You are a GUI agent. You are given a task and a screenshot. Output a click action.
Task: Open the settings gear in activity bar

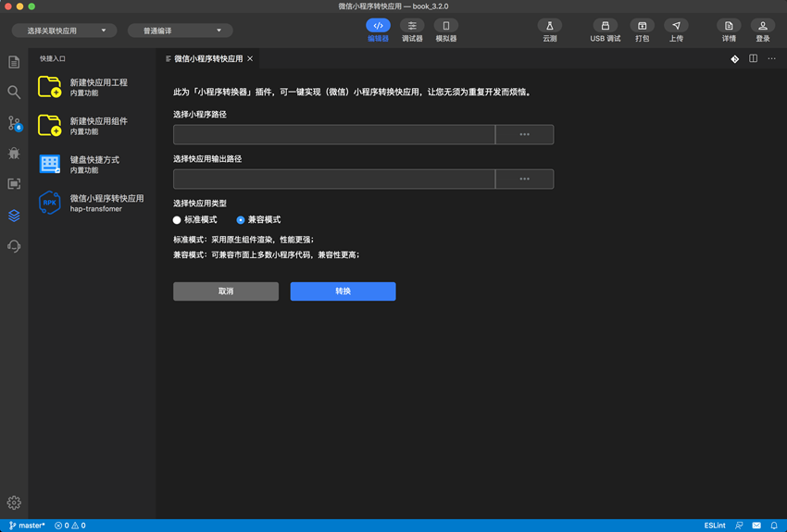(x=14, y=502)
